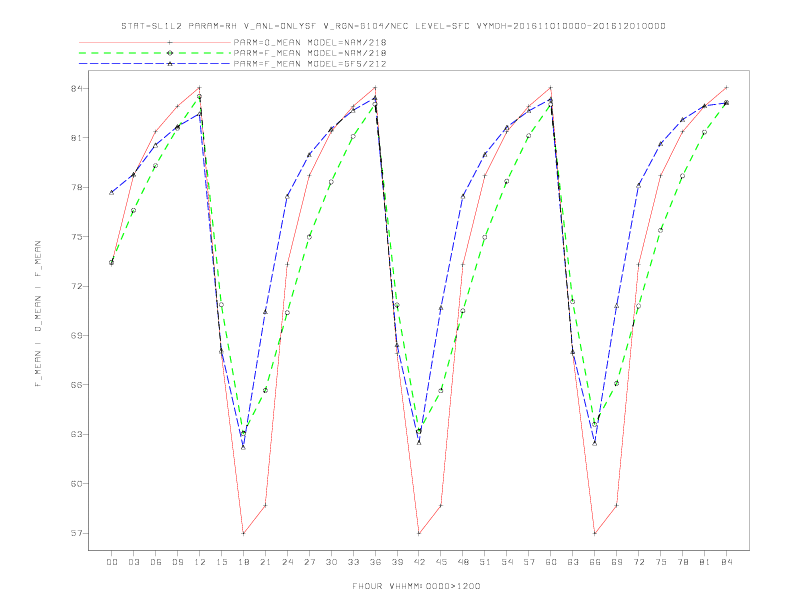This screenshot has height=612, width=792.
Task: Click x-axis forecast hour label 60
Action: tap(551, 562)
